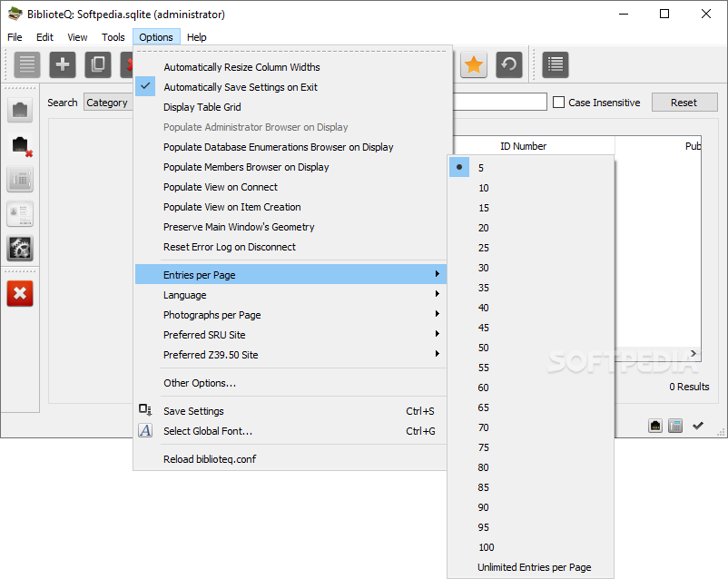Expand the Preferred SRU Site submenu

(x=291, y=335)
